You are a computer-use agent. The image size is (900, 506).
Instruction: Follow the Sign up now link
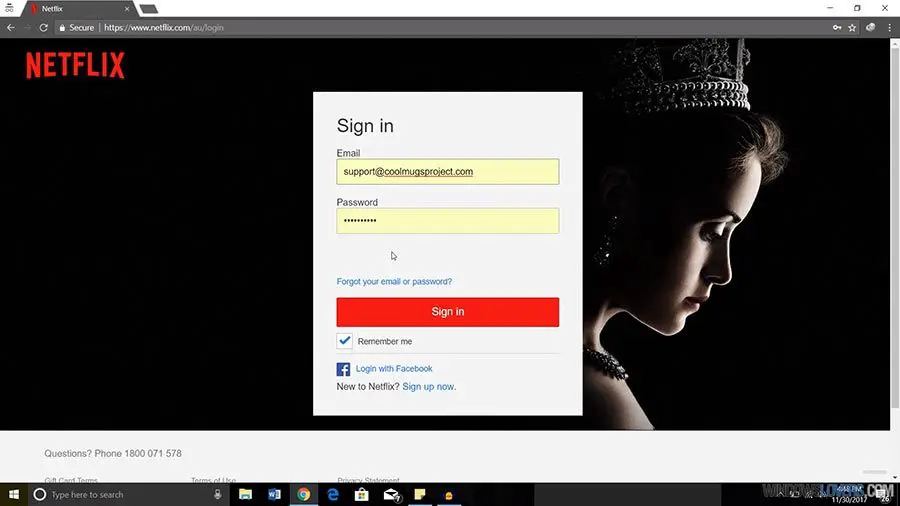(x=429, y=387)
